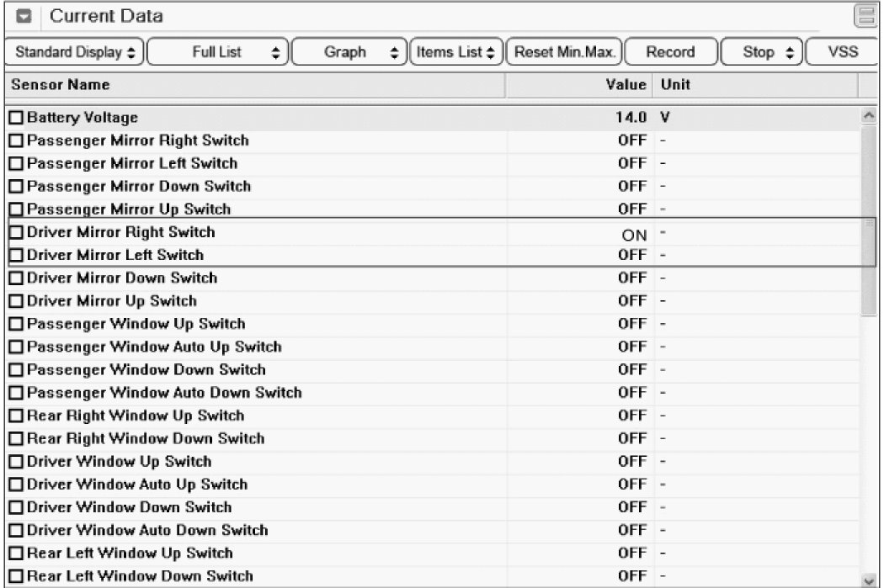The height and width of the screenshot is (588, 884).
Task: Collapse the Current Data panel arrow icon
Action: 26,17
